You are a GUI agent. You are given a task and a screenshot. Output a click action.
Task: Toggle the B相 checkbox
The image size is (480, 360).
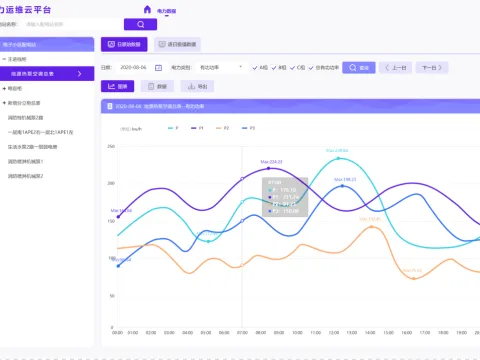(x=279, y=68)
